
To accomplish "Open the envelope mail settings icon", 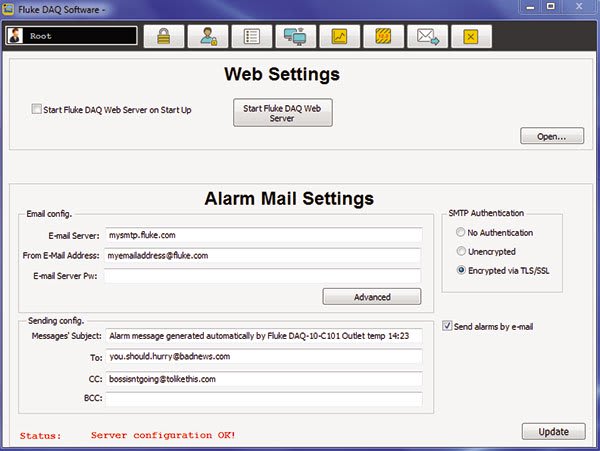I will coord(427,37).
